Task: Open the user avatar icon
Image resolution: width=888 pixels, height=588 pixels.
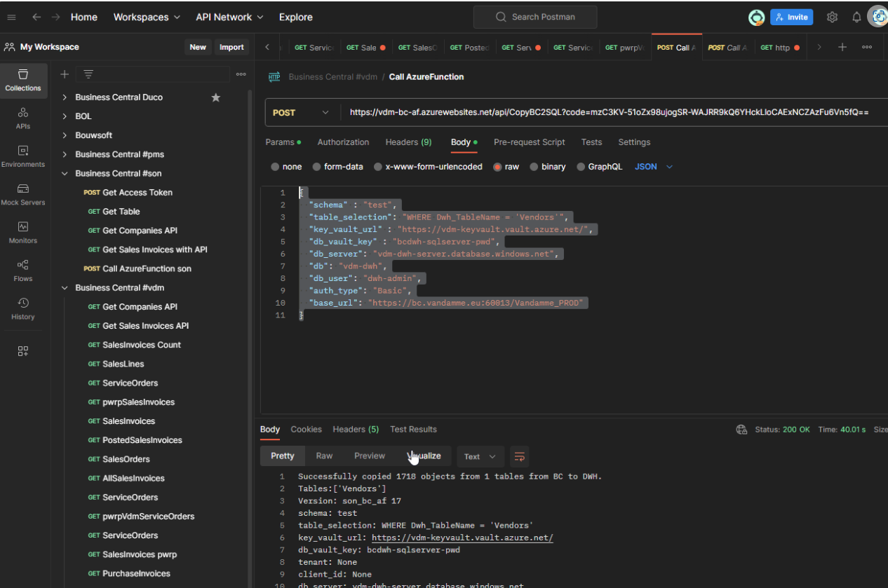Action: (x=878, y=17)
